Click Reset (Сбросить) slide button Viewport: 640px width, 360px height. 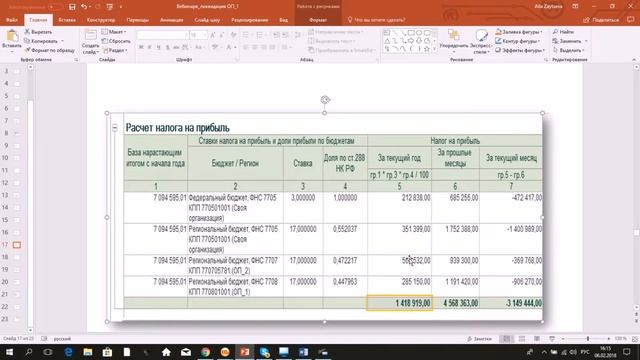pyautogui.click(x=116, y=41)
